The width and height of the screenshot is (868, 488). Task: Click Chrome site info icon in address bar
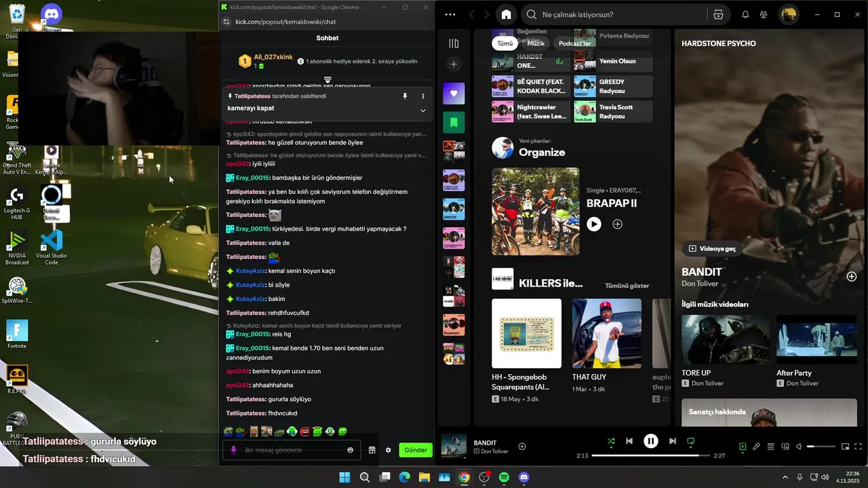pos(226,22)
